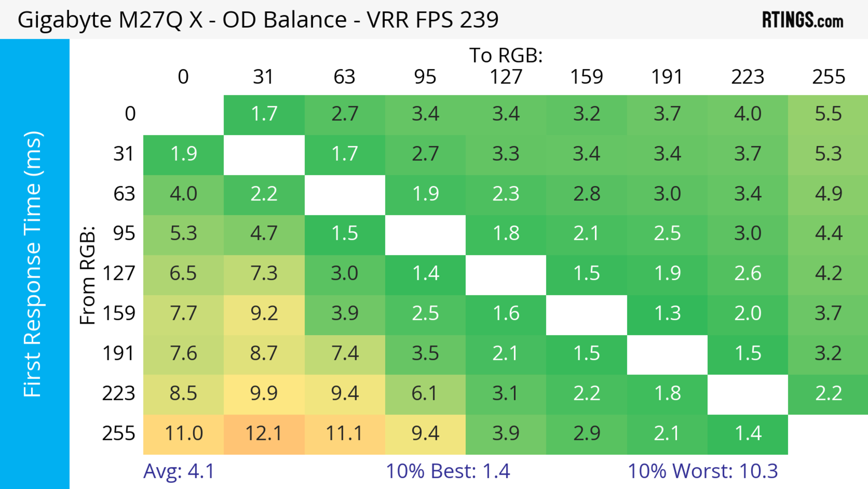Select the 10% Best: 1.4 summary text
The width and height of the screenshot is (868, 489).
click(x=448, y=471)
